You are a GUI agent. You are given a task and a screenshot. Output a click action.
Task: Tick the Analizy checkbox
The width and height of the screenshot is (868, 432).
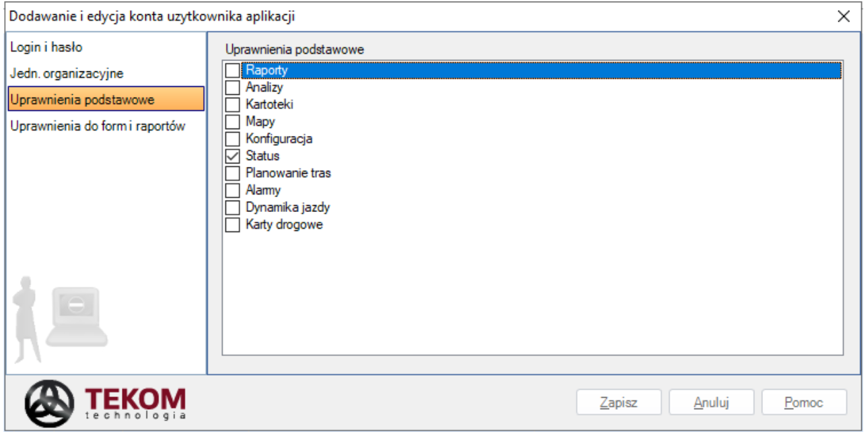click(x=232, y=87)
